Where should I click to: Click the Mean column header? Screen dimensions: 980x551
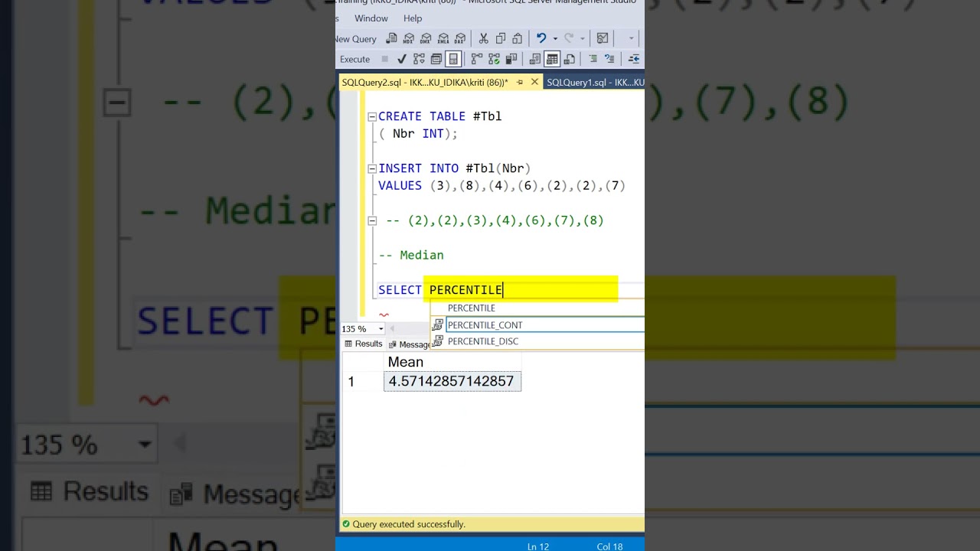click(x=452, y=362)
